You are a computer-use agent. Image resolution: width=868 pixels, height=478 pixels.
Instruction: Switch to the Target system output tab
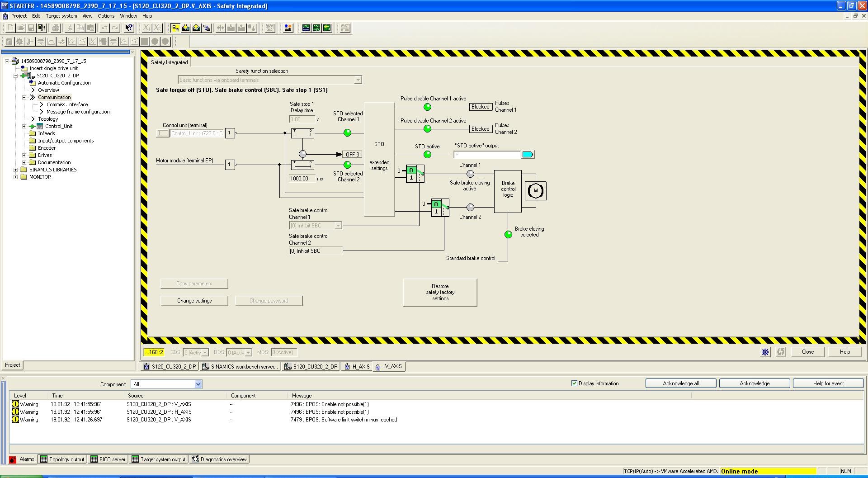coord(159,459)
